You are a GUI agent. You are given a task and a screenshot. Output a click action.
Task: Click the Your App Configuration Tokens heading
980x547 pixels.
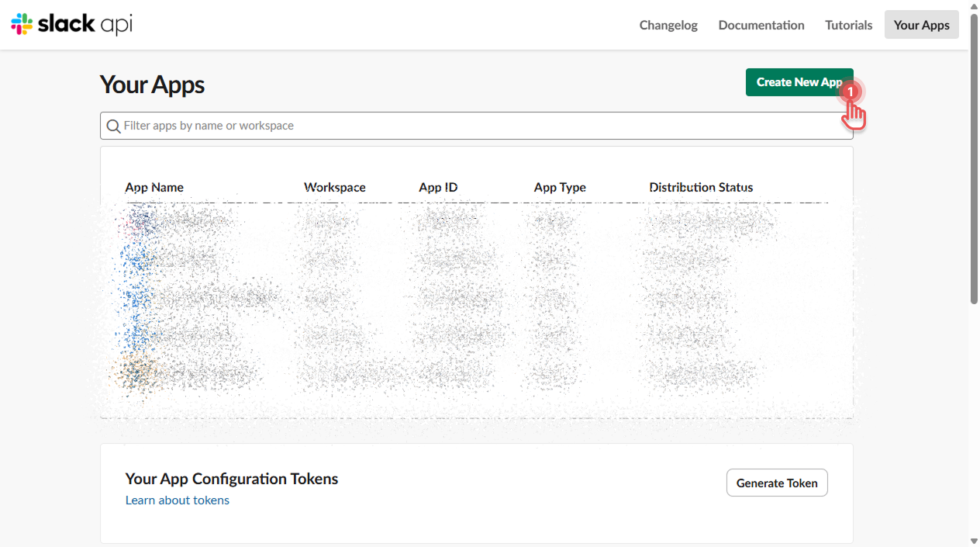pyautogui.click(x=232, y=479)
